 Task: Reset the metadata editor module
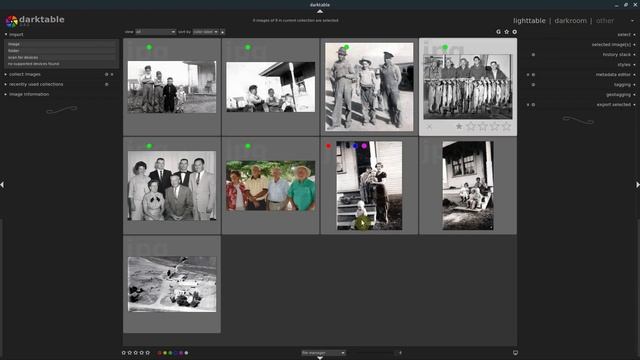pos(533,75)
